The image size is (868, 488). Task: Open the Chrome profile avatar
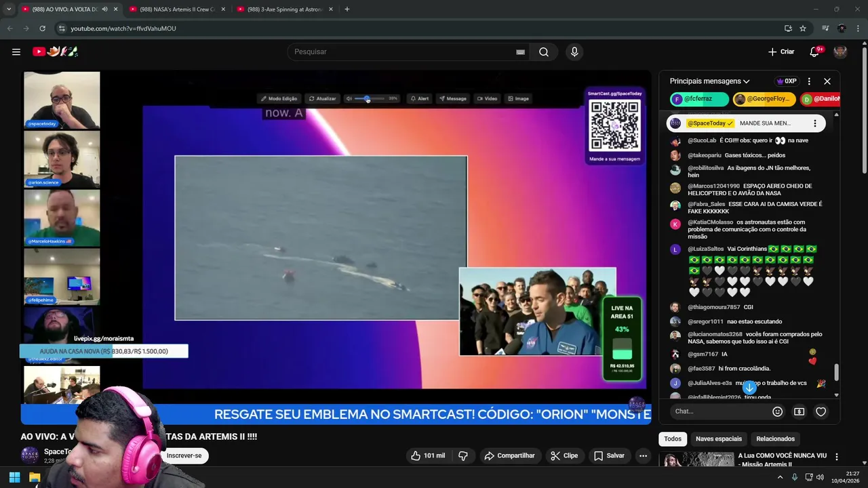[x=842, y=28]
